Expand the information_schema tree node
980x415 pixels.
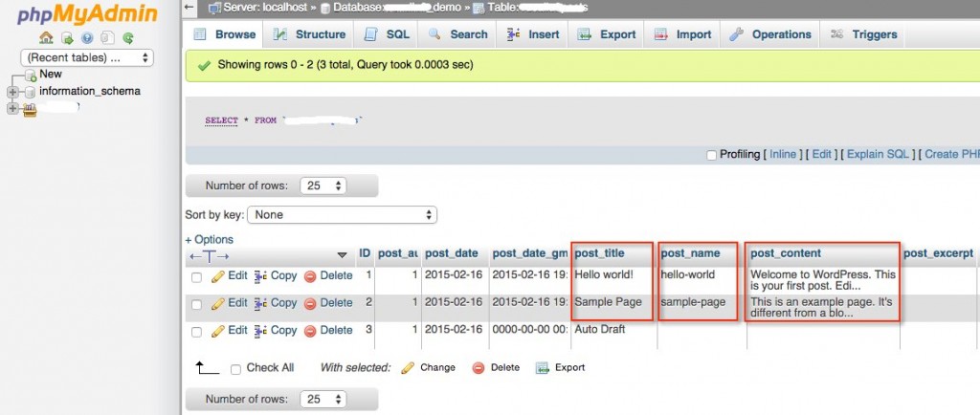point(12,93)
